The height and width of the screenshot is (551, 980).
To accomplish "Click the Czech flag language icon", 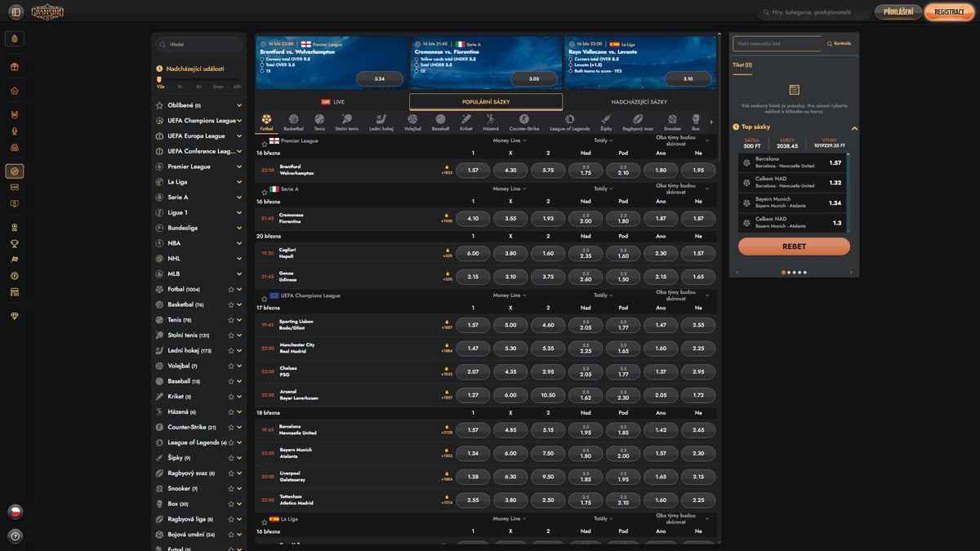I will 15,512.
